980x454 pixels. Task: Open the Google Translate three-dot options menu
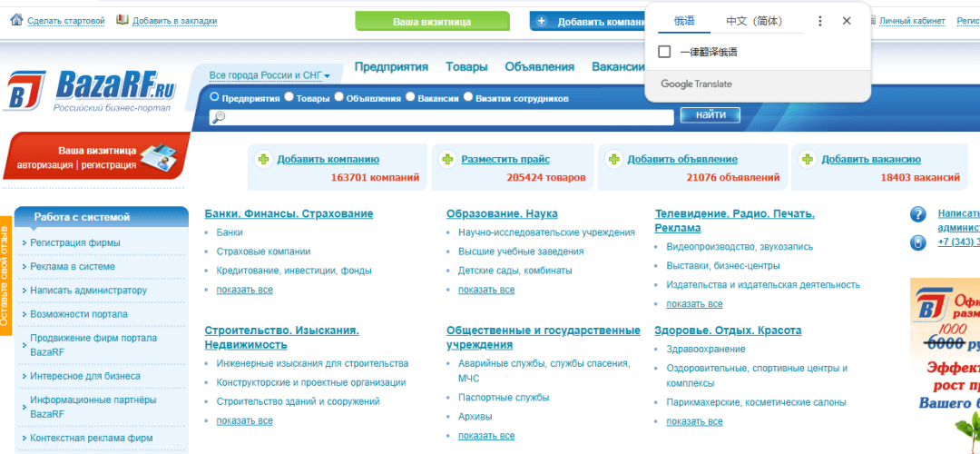[x=820, y=21]
